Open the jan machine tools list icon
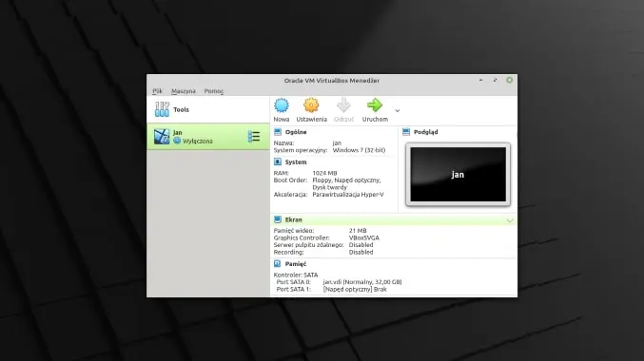644x361 pixels. (x=254, y=137)
